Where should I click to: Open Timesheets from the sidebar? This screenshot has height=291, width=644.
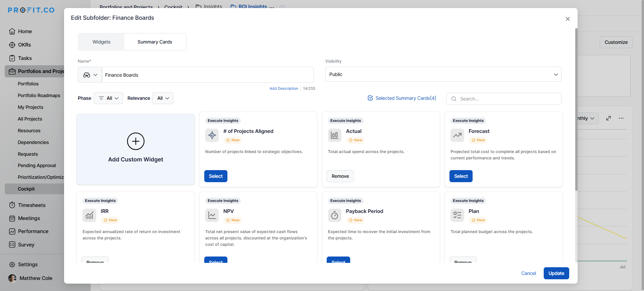pos(32,205)
